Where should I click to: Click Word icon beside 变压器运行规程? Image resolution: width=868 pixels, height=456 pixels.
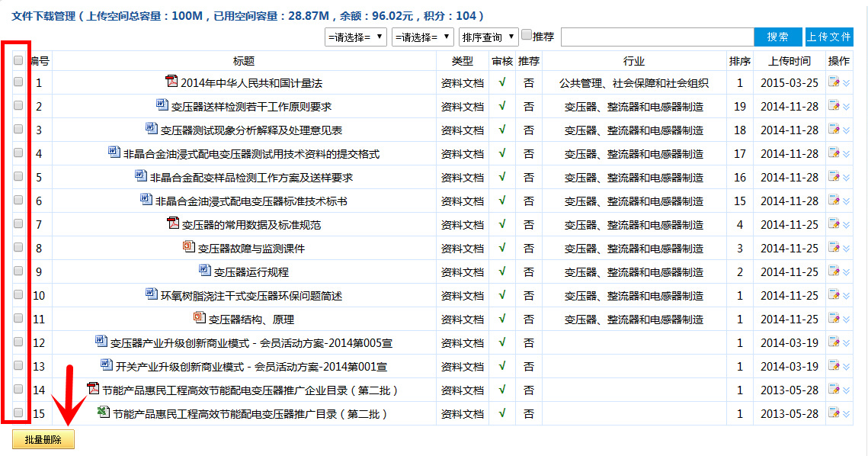pyautogui.click(x=204, y=271)
